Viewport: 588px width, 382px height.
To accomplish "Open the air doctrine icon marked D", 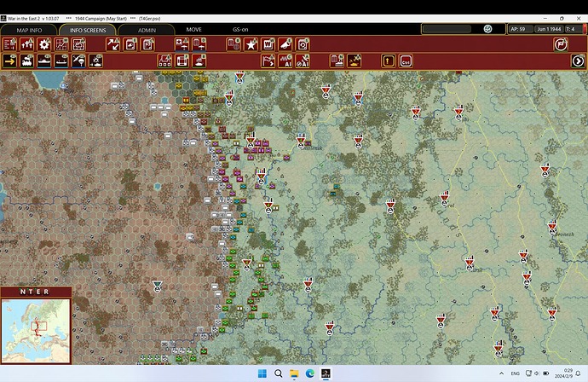I will (x=199, y=44).
